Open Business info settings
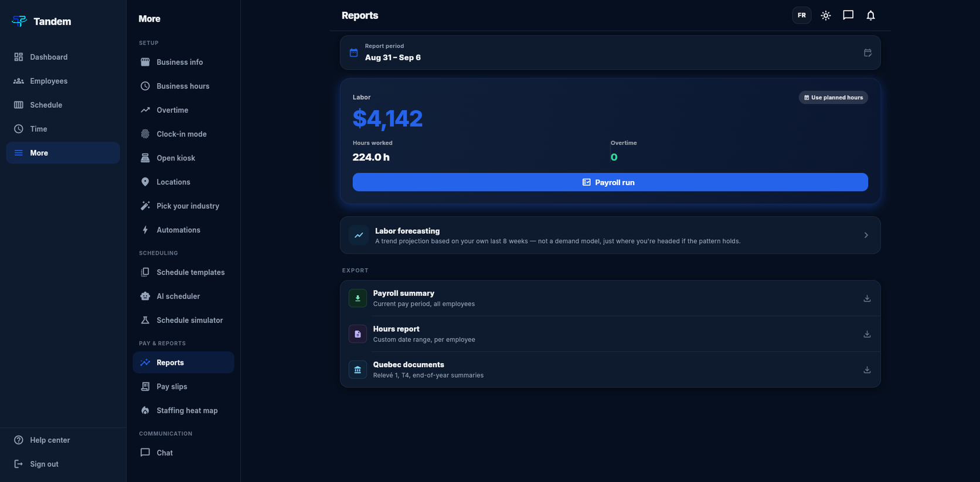The image size is (980, 482). coord(183,62)
